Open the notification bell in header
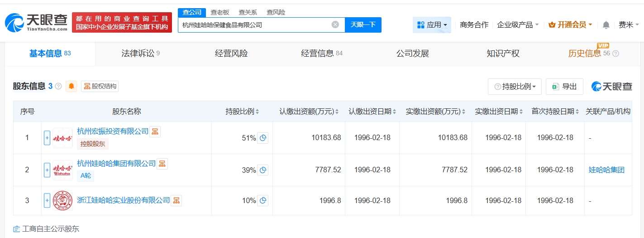 (606, 25)
